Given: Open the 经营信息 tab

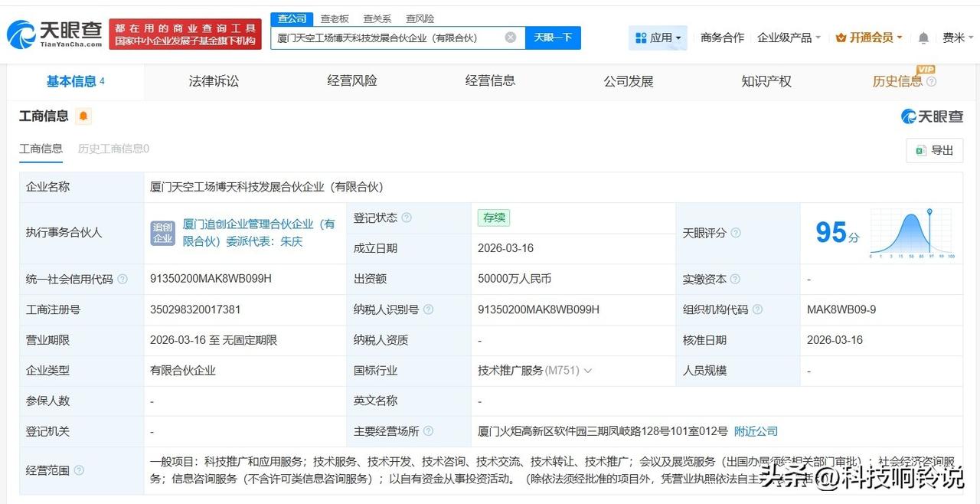Looking at the screenshot, I should click(x=490, y=81).
